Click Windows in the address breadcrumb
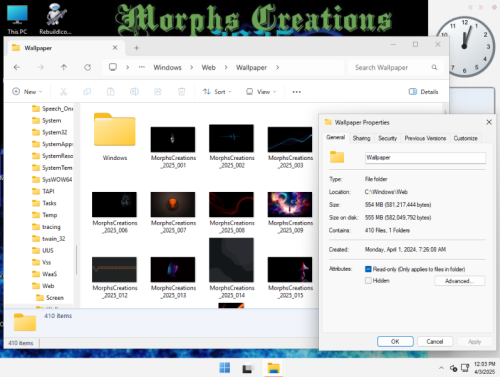500x377 pixels. [167, 68]
